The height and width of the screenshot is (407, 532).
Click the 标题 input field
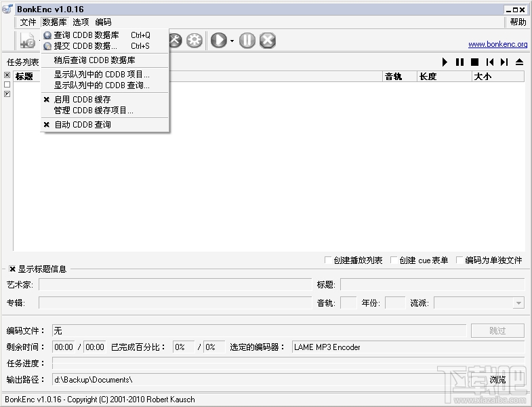coord(432,285)
